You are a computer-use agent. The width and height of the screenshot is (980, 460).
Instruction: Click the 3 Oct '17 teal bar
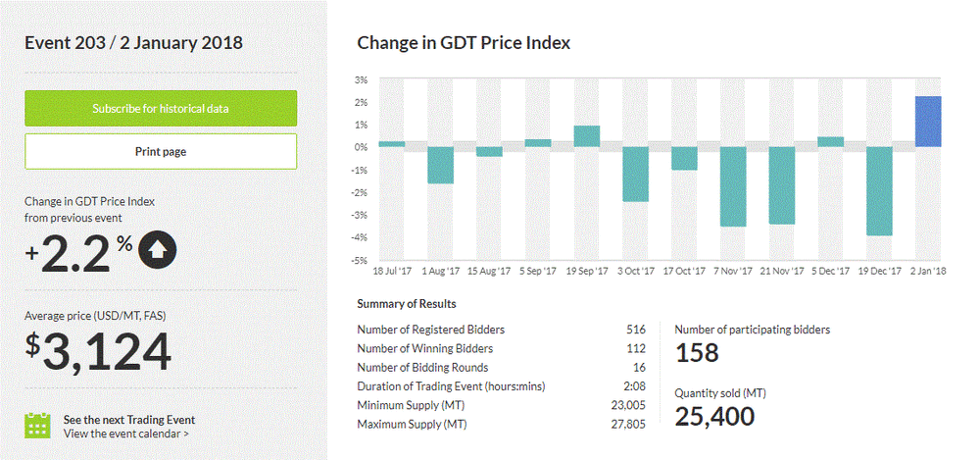635,175
